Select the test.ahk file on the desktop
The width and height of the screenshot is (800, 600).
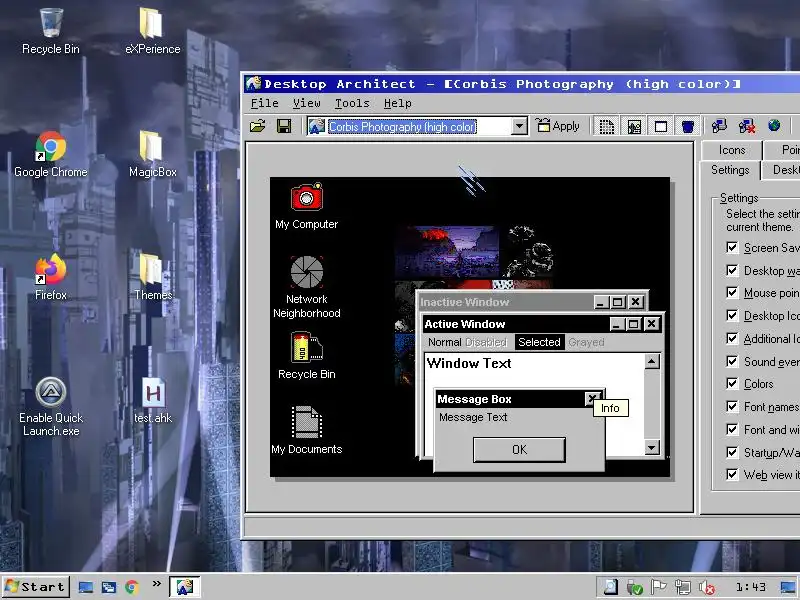pyautogui.click(x=153, y=401)
